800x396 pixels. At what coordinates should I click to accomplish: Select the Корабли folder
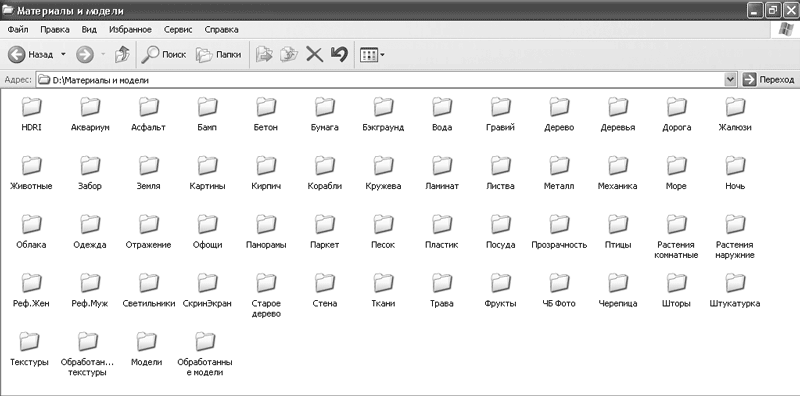[324, 174]
